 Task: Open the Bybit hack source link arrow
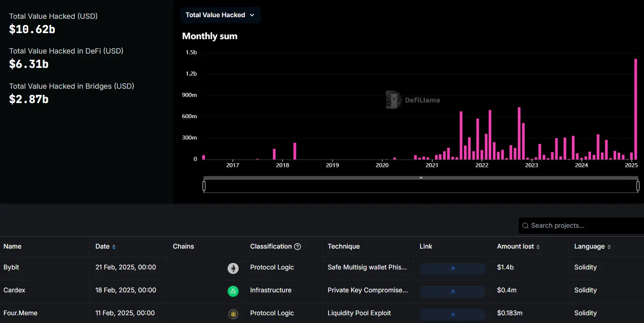pos(452,269)
